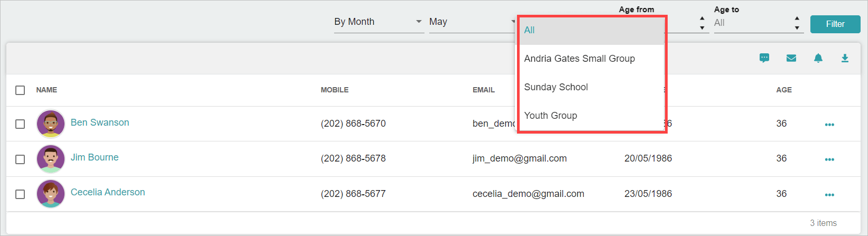868x236 pixels.
Task: Choose Andria Gates Small Group option
Action: [590, 59]
